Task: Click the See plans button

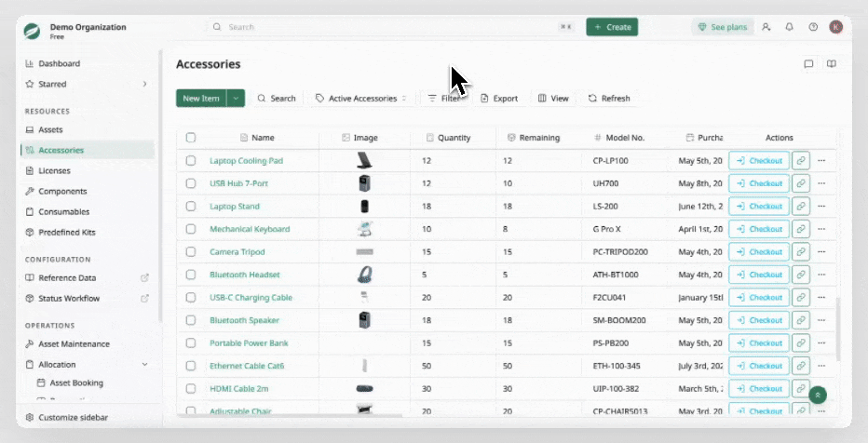Action: point(723,27)
